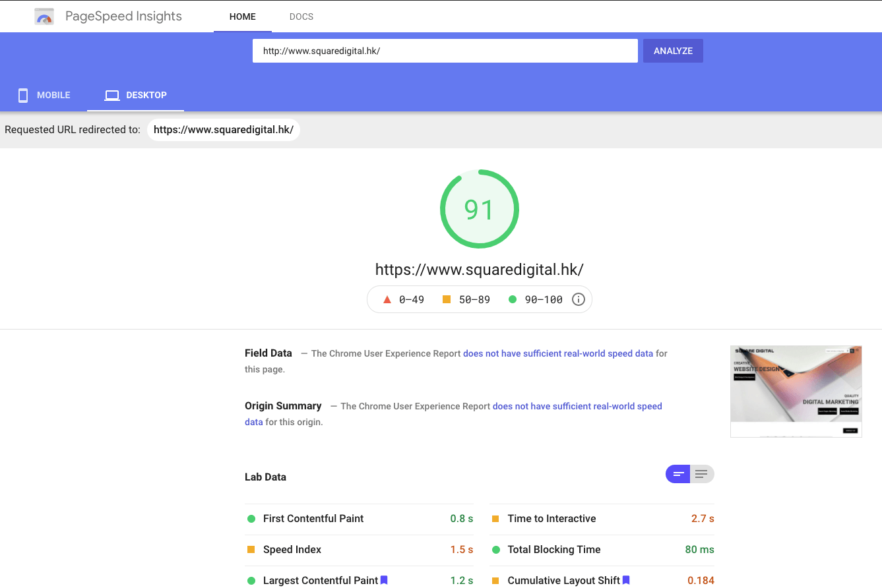The image size is (882, 588).
Task: Click the 2.7 s Time to Interactive value
Action: 703,519
